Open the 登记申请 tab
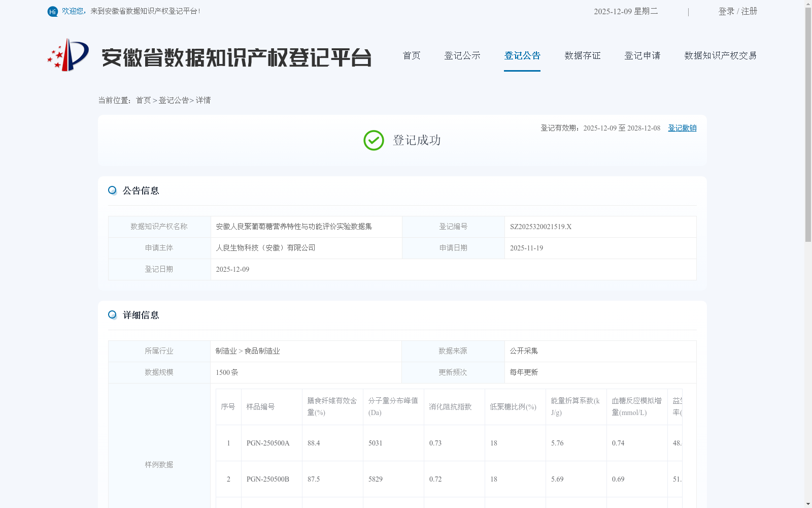 (642, 55)
